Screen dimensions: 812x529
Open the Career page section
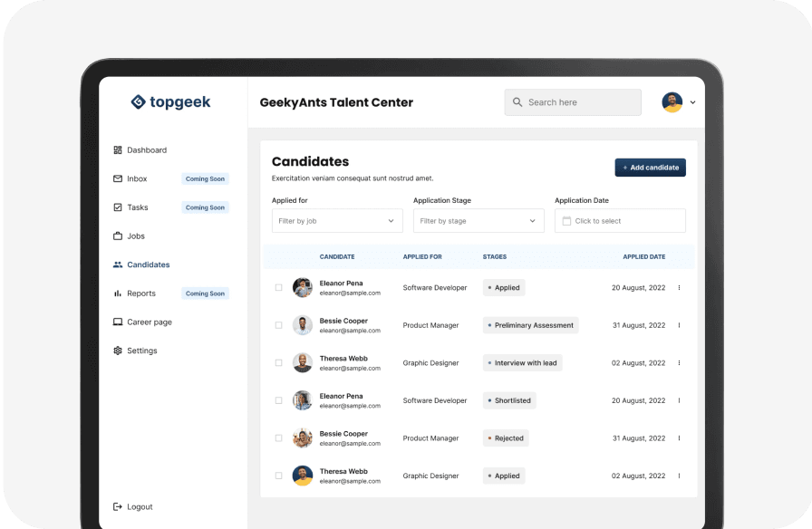point(148,322)
